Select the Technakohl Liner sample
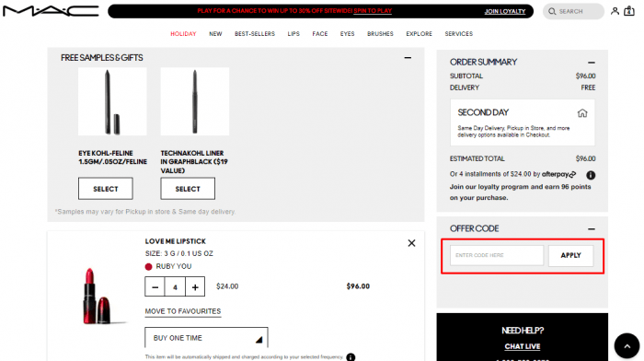Viewport: 644px width, 361px height. (188, 189)
